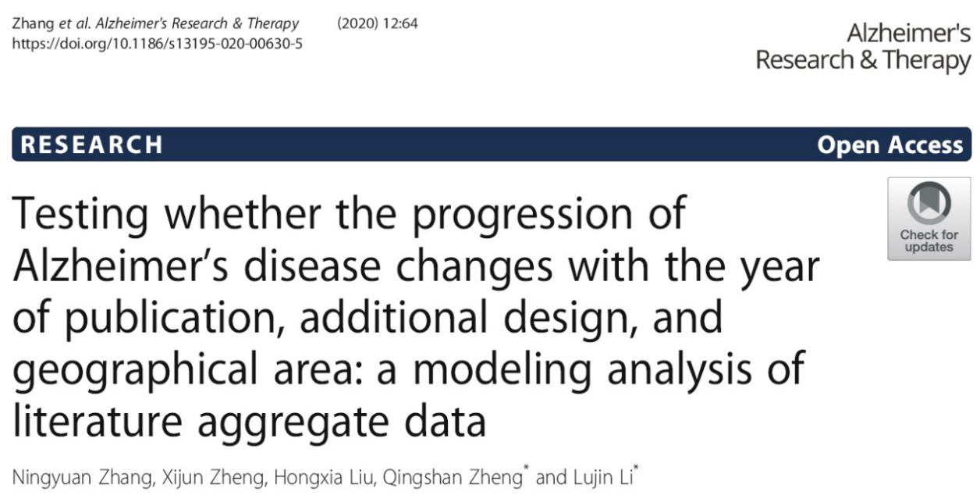Click the Alzheimer's Research & Therapy journal logo
Screen dimensions: 980x499
pos(863,47)
